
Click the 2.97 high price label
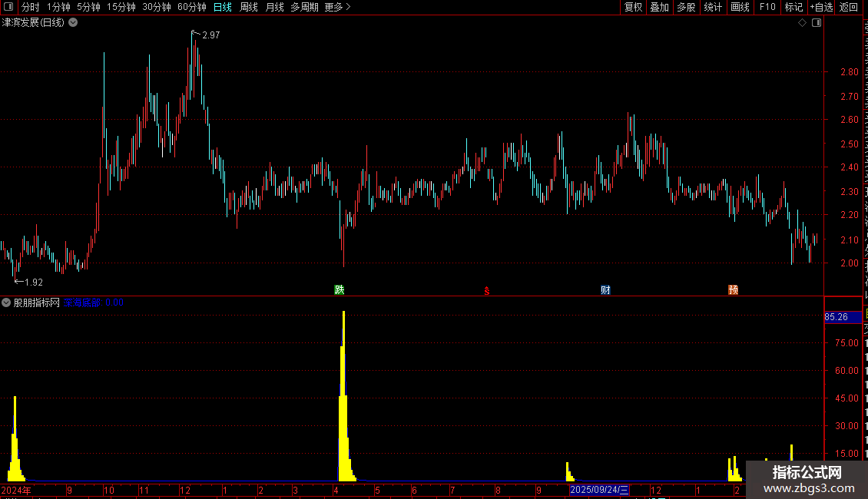click(211, 35)
